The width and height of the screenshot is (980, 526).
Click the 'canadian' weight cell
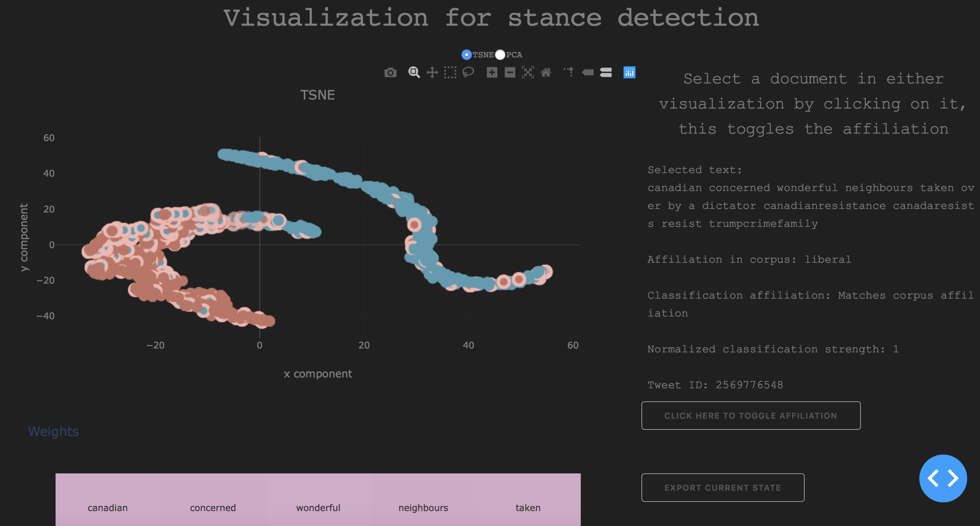click(108, 508)
